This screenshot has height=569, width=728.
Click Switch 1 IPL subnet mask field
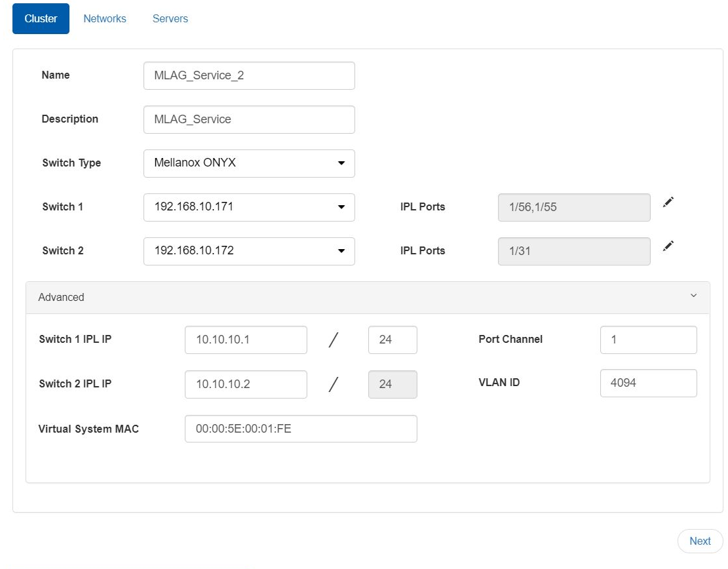point(393,340)
